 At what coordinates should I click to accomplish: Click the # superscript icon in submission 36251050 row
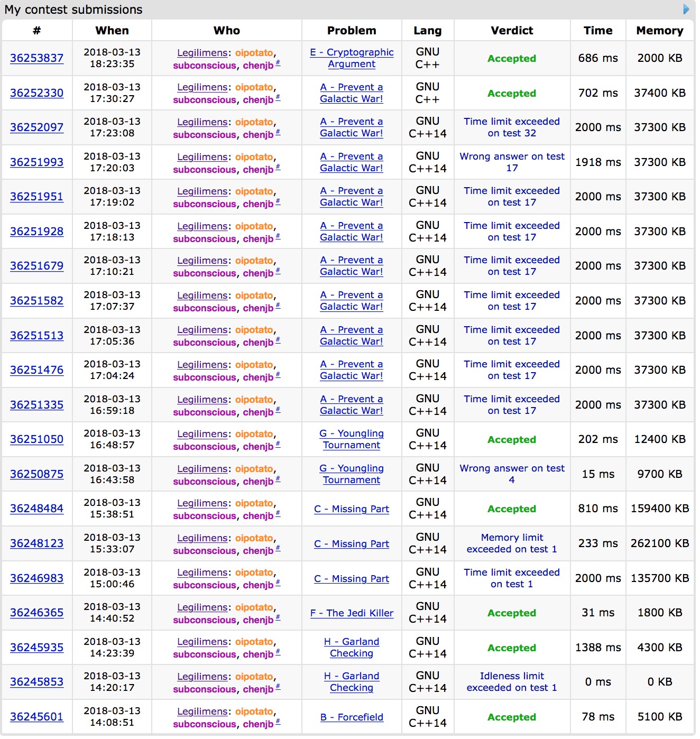click(278, 445)
